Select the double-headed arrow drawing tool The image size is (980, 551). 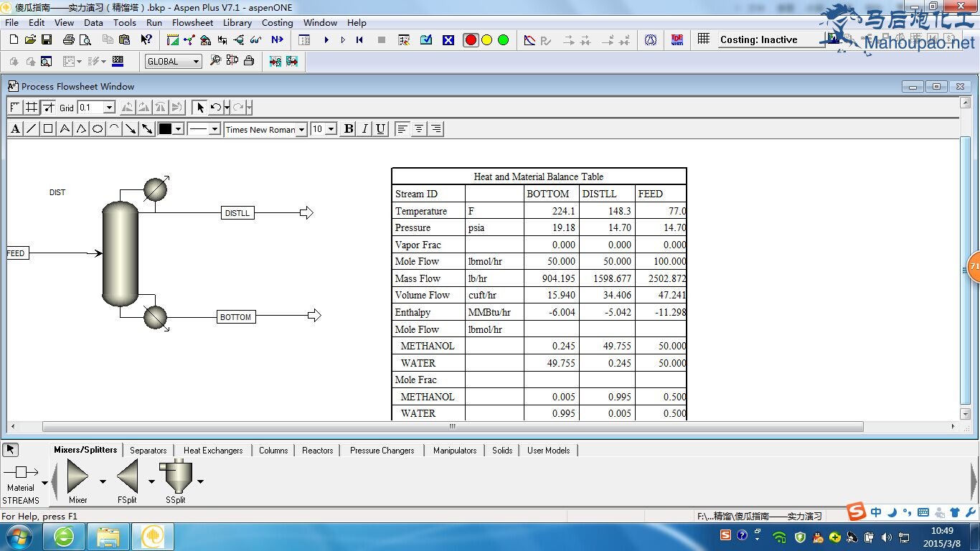pos(147,129)
